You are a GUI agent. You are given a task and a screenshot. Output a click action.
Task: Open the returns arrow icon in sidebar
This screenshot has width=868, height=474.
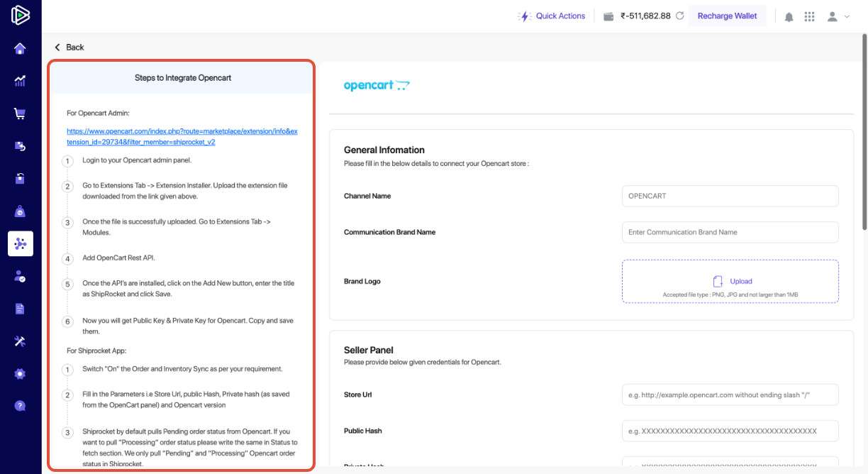20,146
